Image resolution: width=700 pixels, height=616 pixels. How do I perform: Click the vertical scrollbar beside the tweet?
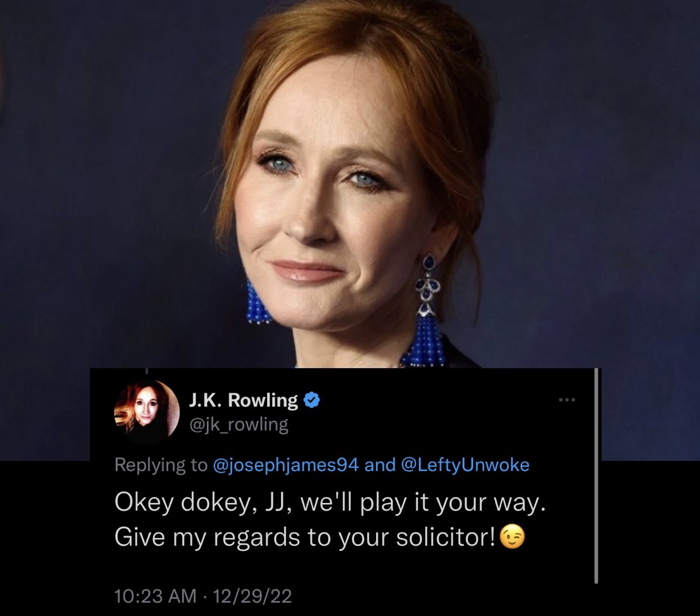(596, 476)
